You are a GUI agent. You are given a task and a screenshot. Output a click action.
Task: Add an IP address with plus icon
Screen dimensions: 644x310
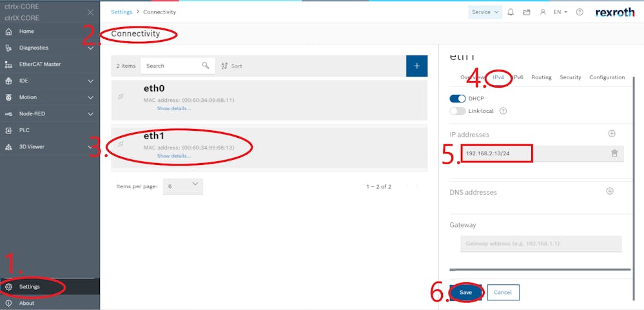pyautogui.click(x=612, y=134)
